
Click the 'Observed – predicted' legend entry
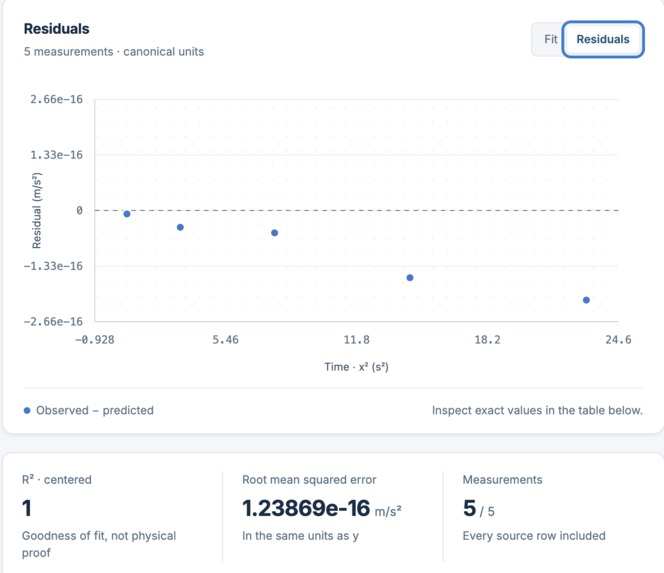(89, 410)
